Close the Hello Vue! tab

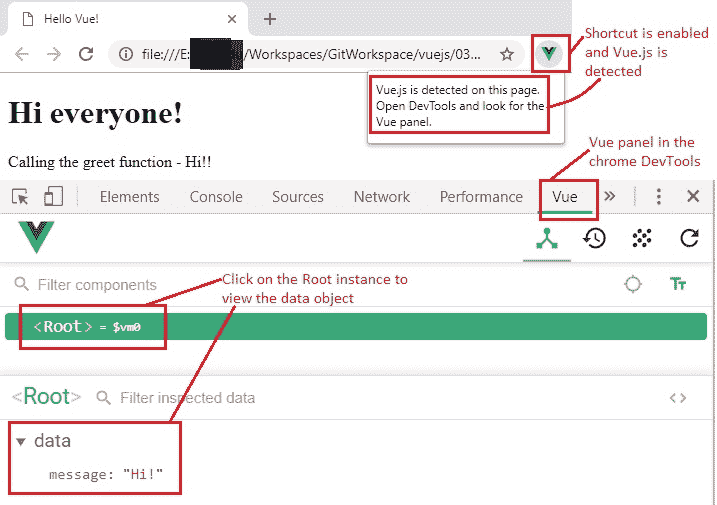tap(232, 19)
